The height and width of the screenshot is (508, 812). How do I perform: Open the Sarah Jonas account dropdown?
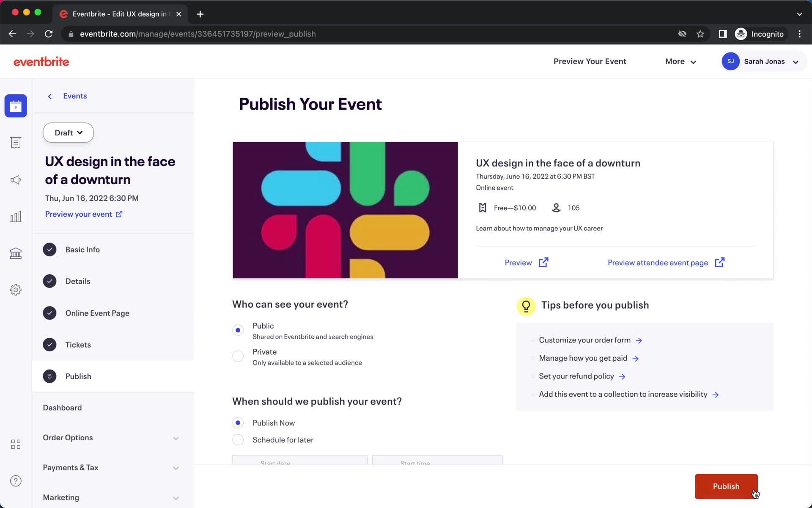click(x=763, y=62)
